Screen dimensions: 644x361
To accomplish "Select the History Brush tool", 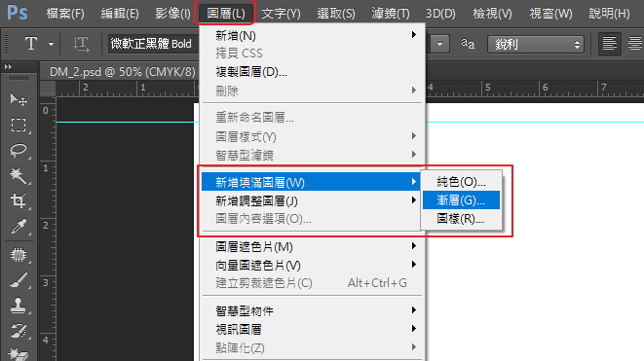I will pyautogui.click(x=19, y=331).
